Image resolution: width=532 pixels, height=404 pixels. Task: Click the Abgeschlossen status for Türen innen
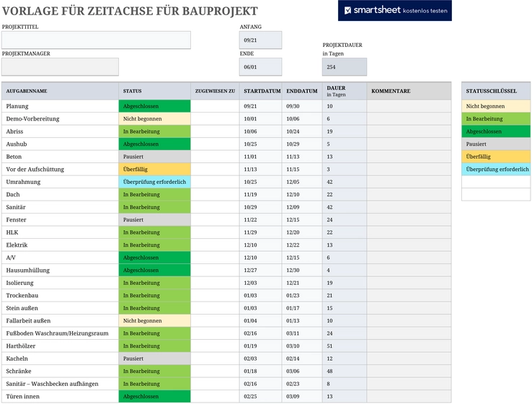coord(155,396)
